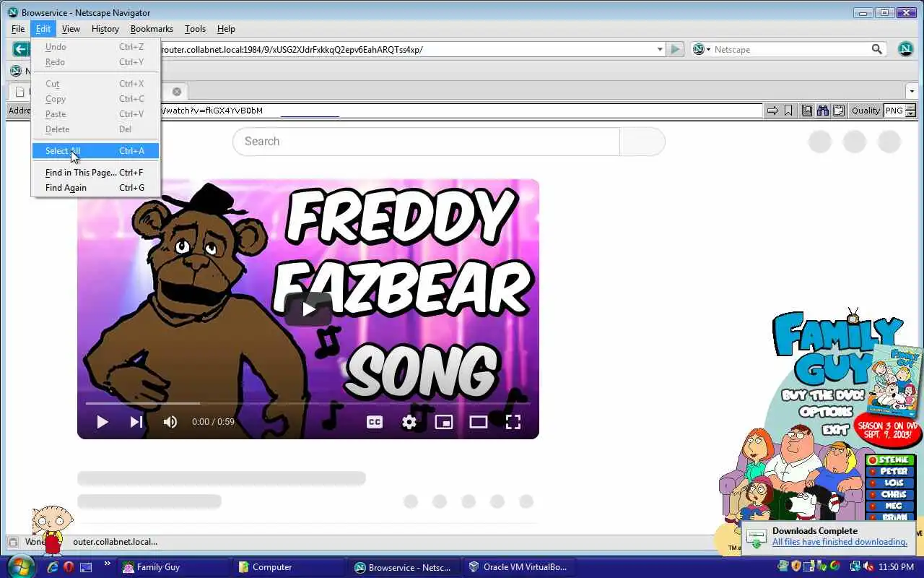This screenshot has width=924, height=578.
Task: Open the File menu
Action: (18, 29)
